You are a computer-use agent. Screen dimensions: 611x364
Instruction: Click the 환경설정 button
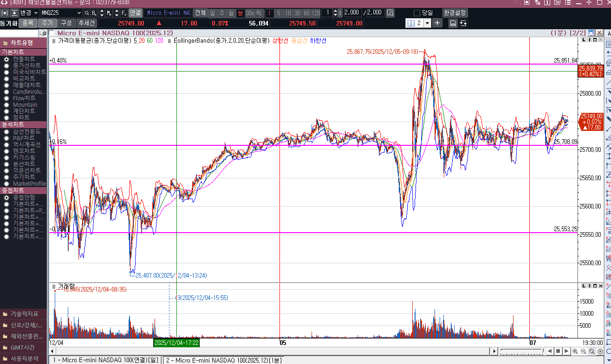(x=455, y=13)
